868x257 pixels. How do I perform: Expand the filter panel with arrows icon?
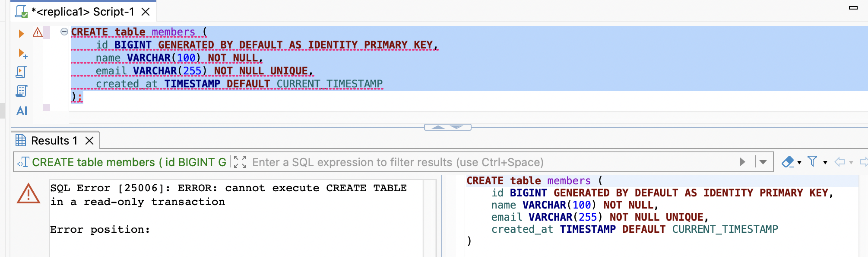pyautogui.click(x=240, y=162)
